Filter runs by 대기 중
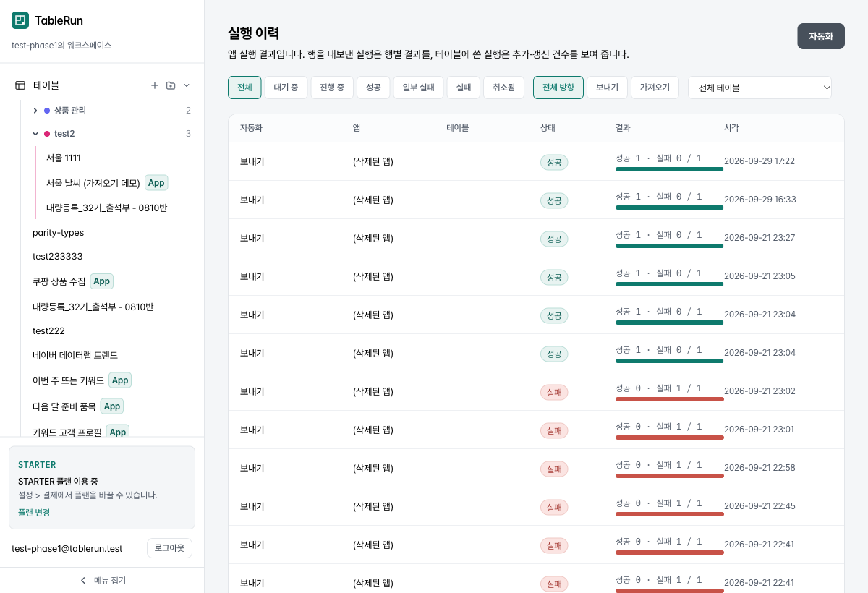Viewport: 868px width, 593px height. [x=286, y=88]
